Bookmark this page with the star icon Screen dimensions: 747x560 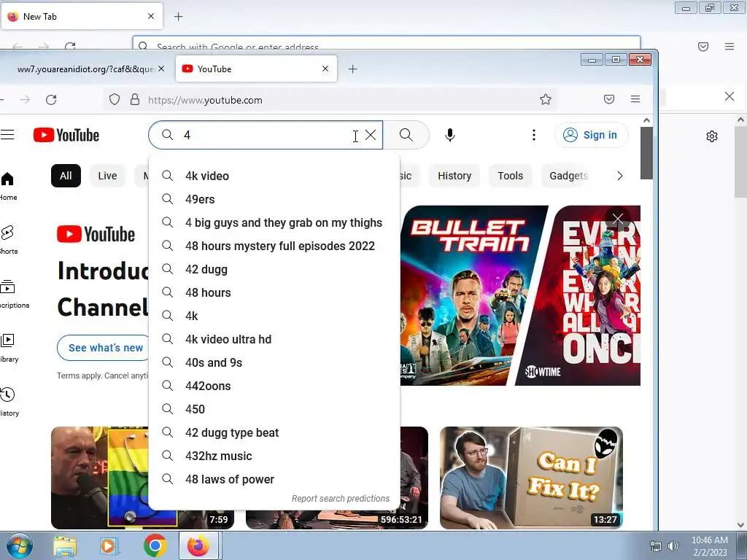click(x=546, y=99)
